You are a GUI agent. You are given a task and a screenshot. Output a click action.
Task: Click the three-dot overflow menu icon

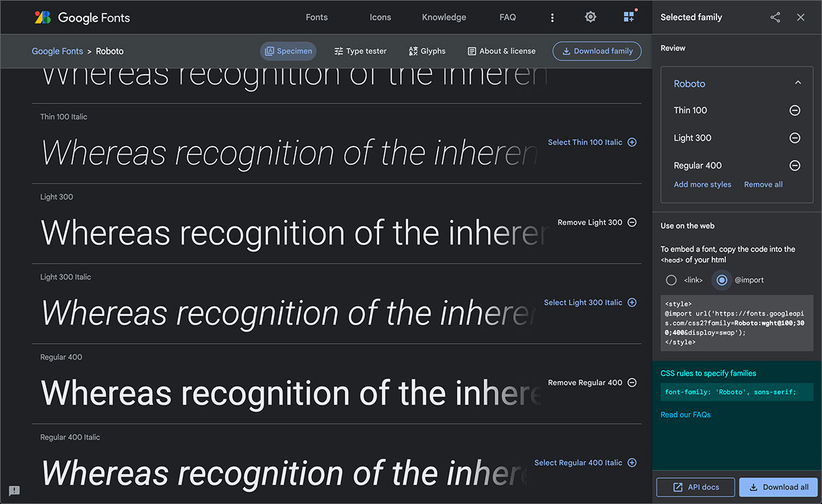coord(552,17)
